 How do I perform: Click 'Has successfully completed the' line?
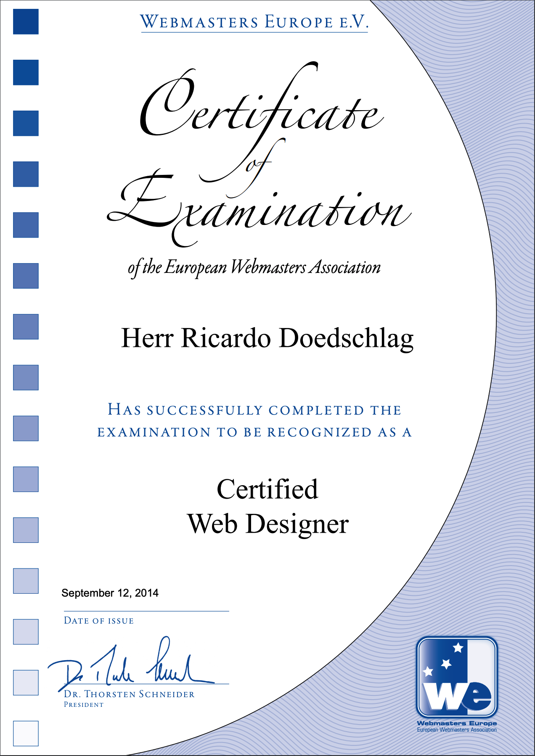[255, 410]
